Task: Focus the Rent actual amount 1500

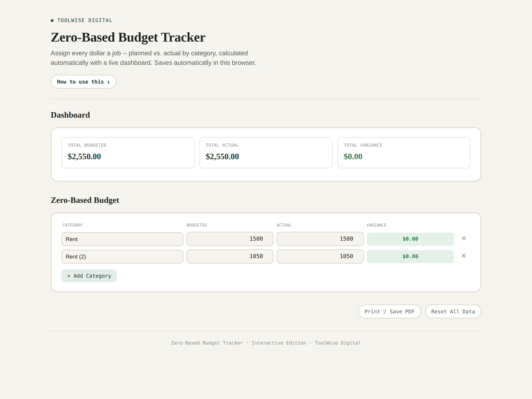Action: 320,239
